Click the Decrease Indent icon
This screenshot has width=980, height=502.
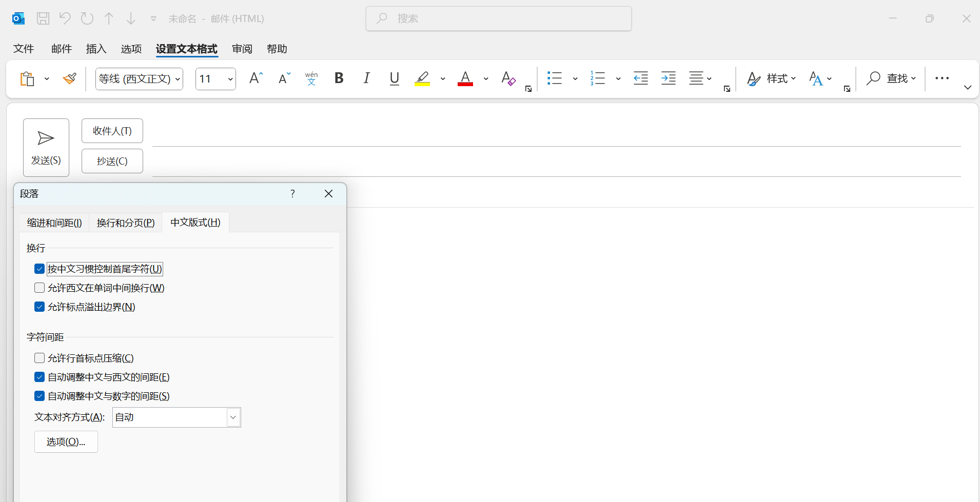click(640, 78)
